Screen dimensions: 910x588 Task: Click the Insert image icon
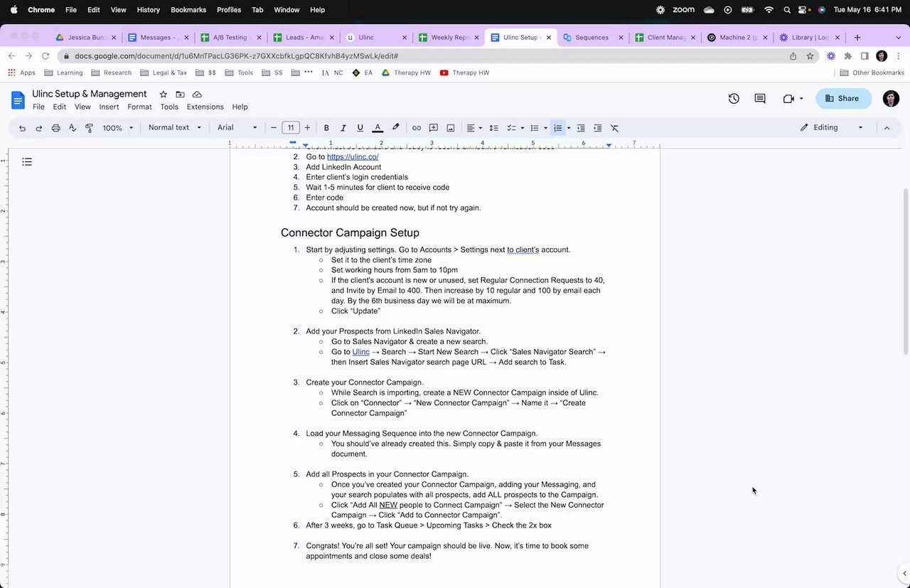[x=451, y=128]
